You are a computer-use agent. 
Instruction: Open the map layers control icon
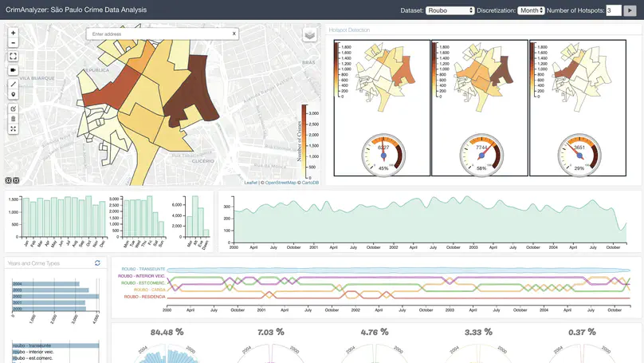click(x=310, y=35)
